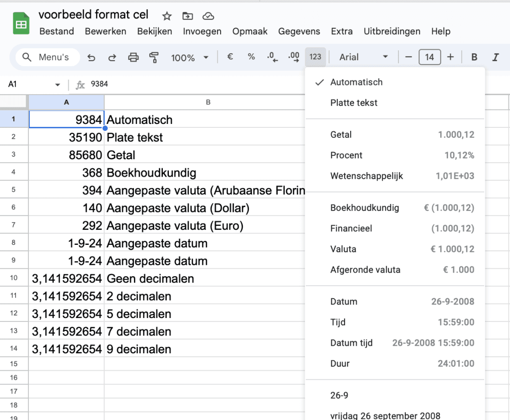Star the document voorbeeld format cel
This screenshot has height=420, width=510.
167,16
